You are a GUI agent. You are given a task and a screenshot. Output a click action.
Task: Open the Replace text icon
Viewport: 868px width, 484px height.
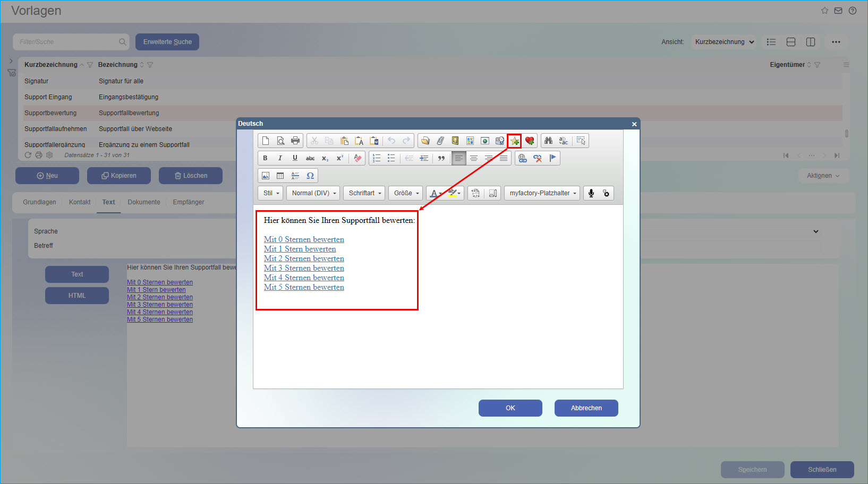coord(564,141)
